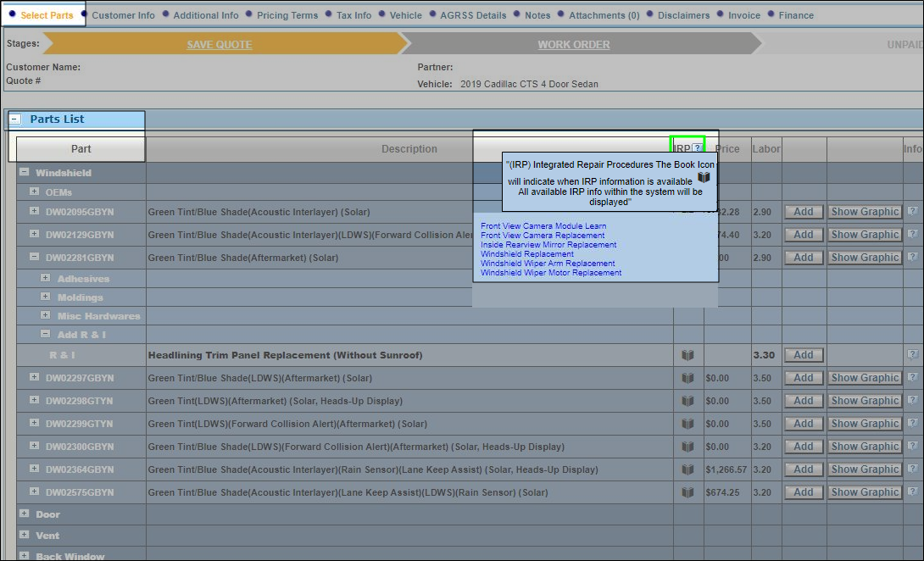Open the IRP book icon for DW02364GBYN

tap(687, 469)
